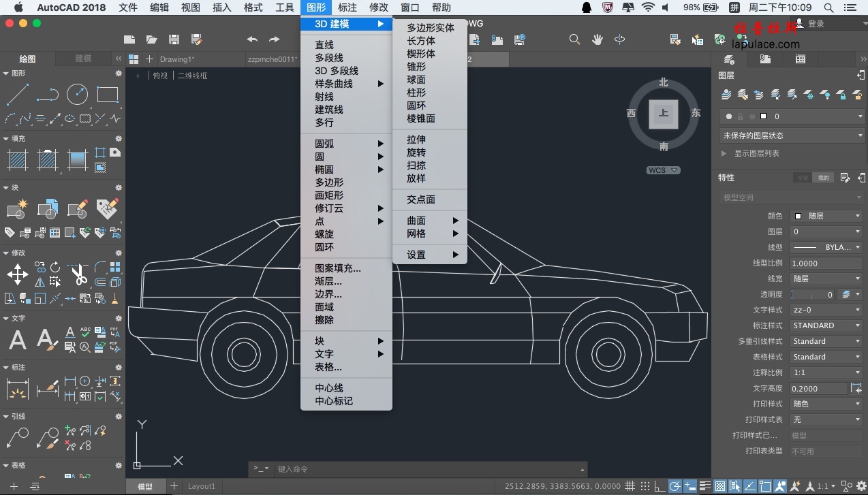Toggle grid display in status bar
Screen dimensions: 868x495
[x=630, y=486]
